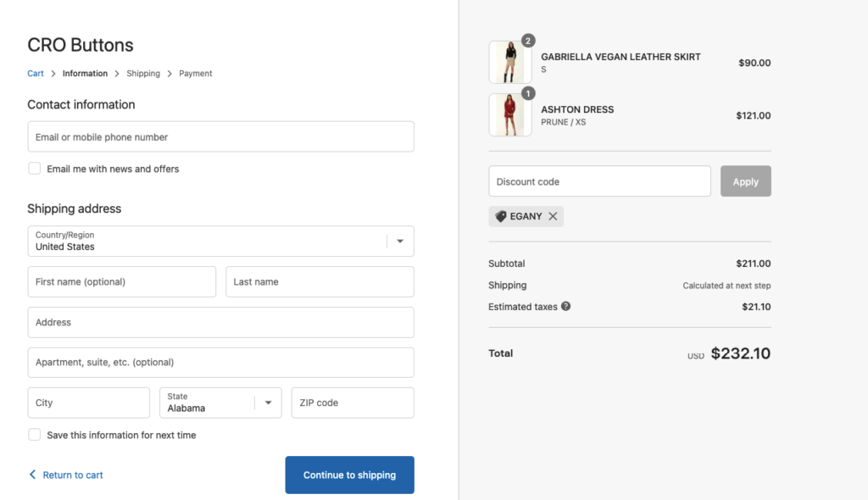Remove the EGANY discount code tag
This screenshot has height=500, width=868.
click(553, 216)
